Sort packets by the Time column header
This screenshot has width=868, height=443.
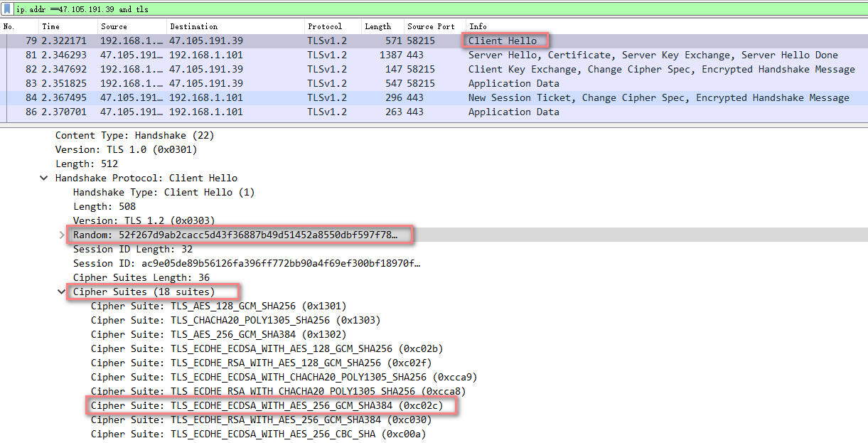click(50, 26)
